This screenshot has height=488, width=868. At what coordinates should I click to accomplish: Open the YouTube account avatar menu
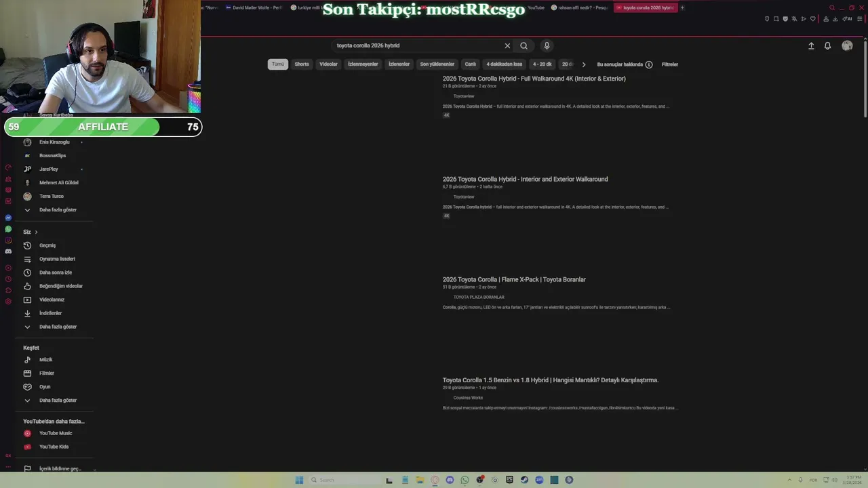(847, 45)
